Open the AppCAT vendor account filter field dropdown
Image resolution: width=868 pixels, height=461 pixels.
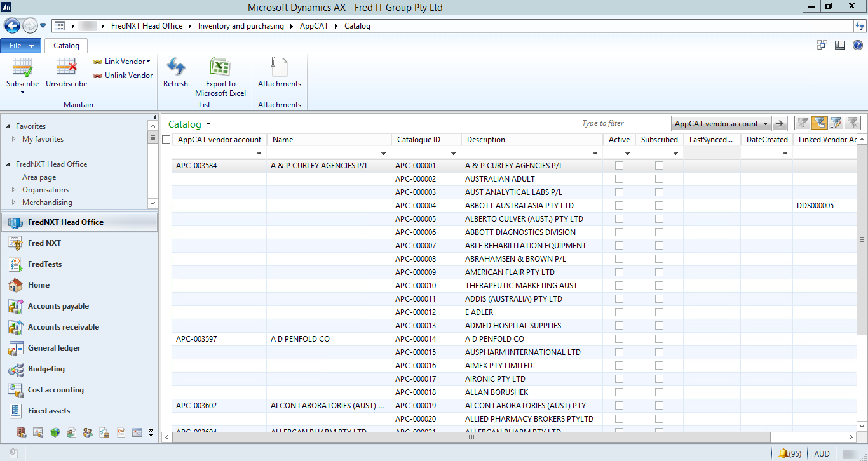765,124
